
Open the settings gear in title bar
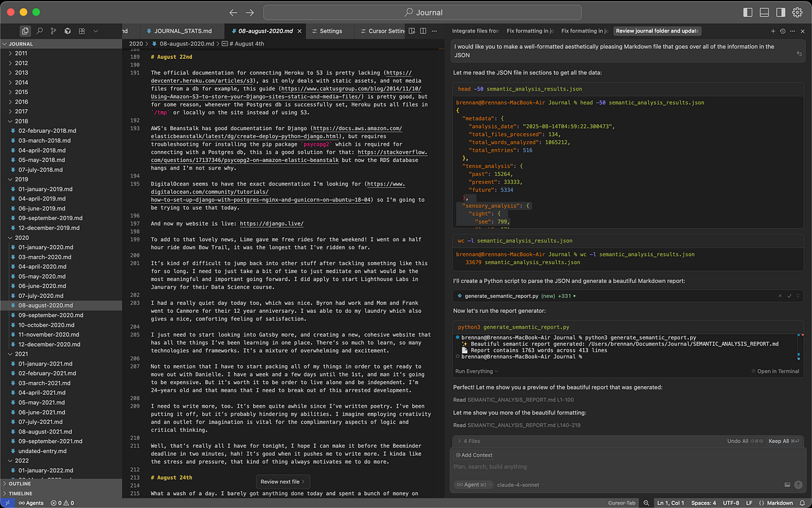[x=797, y=12]
